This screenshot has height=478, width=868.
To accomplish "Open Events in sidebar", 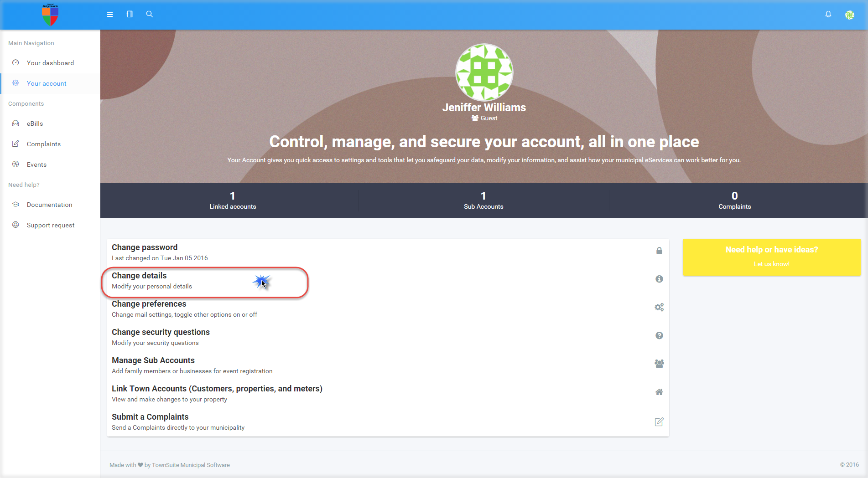I will pyautogui.click(x=50, y=164).
